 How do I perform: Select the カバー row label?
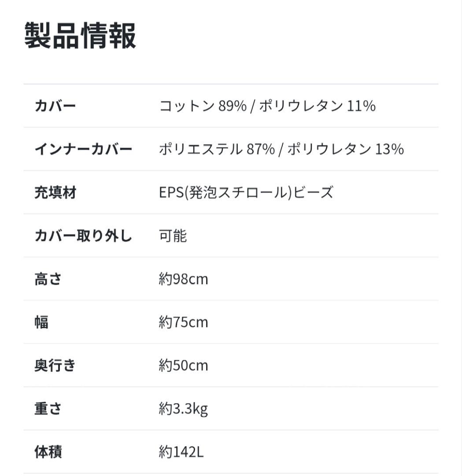coord(55,106)
